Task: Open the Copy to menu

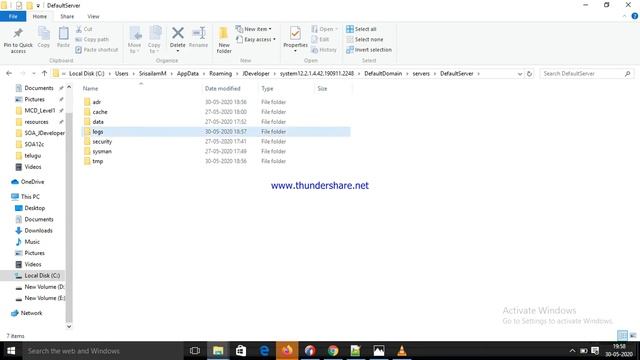Action: tap(154, 40)
